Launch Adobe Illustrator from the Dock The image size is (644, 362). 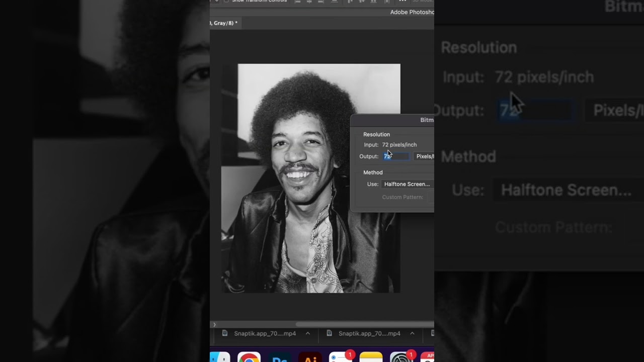coord(310,358)
